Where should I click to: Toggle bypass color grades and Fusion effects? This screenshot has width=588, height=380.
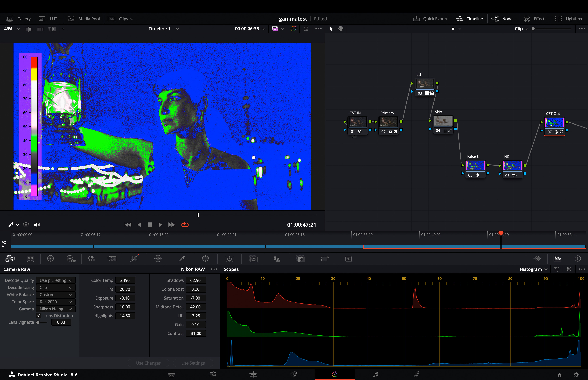pyautogui.click(x=293, y=29)
